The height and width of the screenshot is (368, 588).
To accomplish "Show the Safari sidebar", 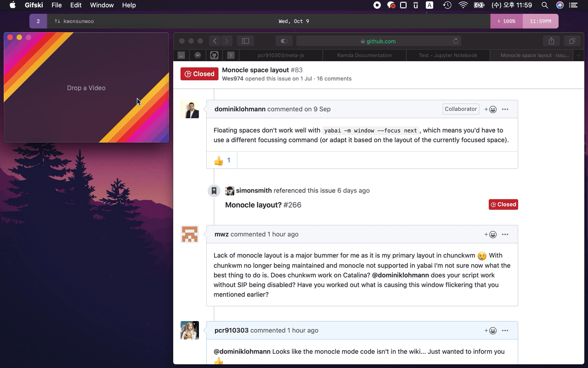I will (x=245, y=41).
